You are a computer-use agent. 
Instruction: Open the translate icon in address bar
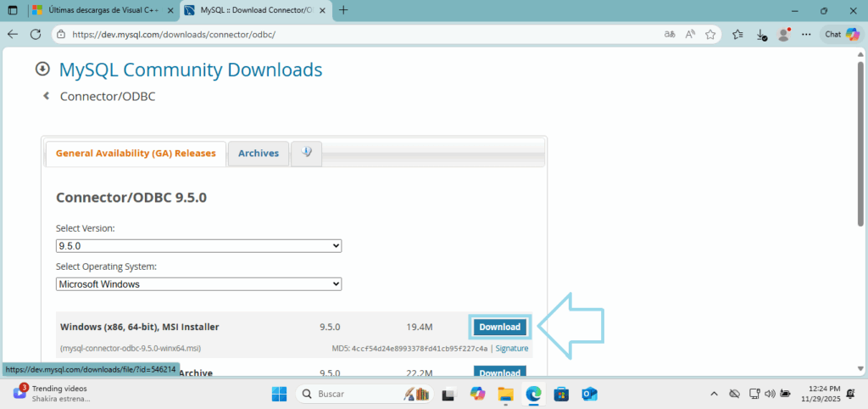pos(670,35)
